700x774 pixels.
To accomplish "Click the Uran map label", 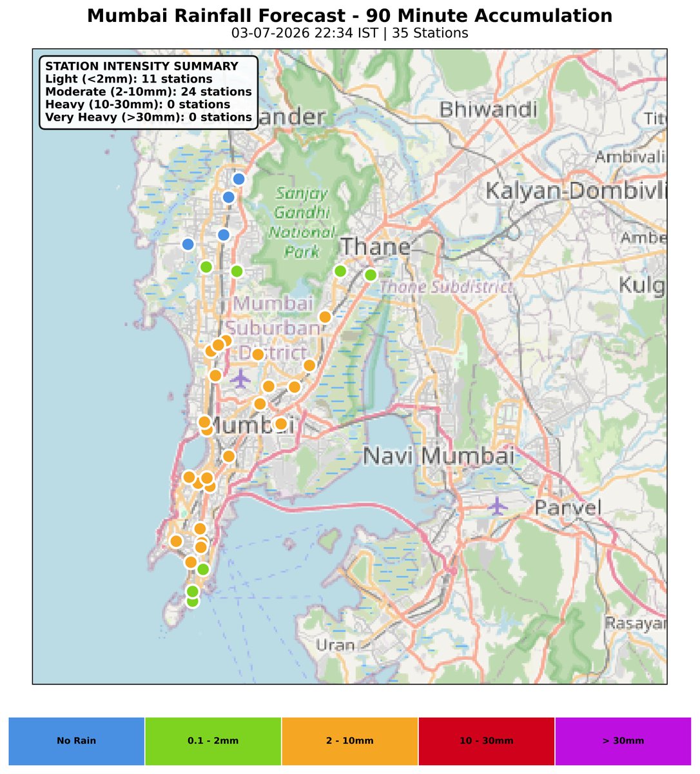I will click(335, 645).
